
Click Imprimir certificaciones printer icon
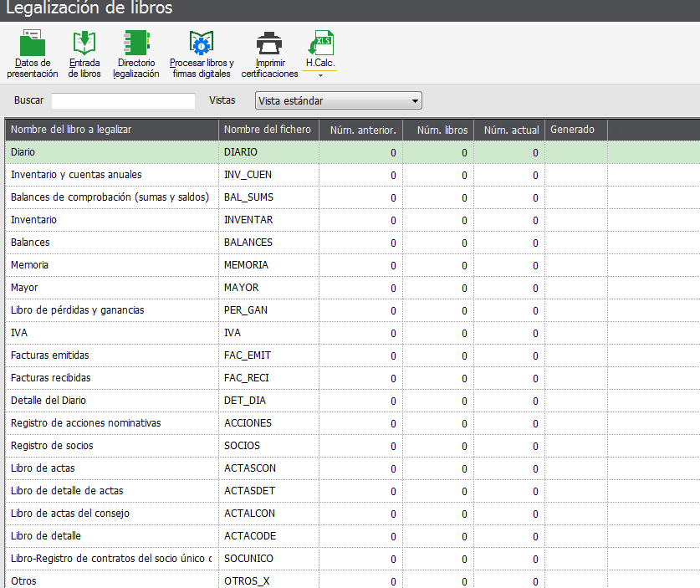pos(269,43)
